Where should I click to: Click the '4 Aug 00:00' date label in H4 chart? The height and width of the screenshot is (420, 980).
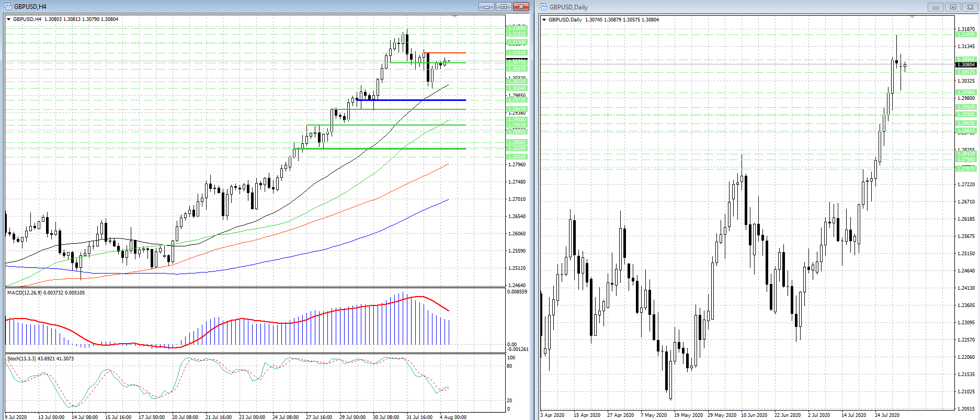(453, 417)
